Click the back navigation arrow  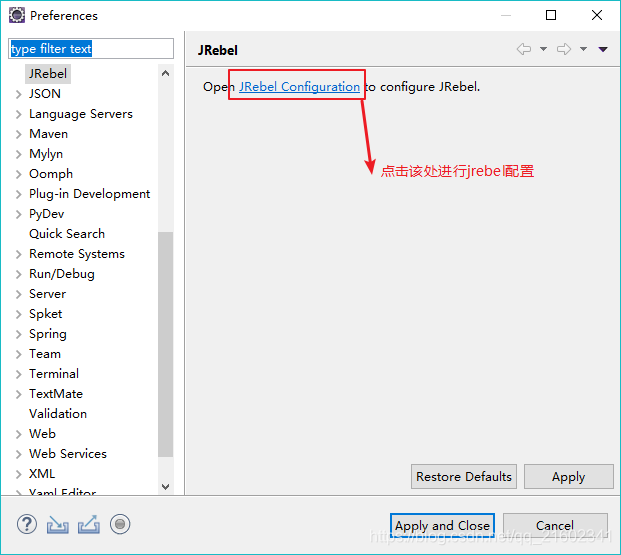(x=524, y=49)
